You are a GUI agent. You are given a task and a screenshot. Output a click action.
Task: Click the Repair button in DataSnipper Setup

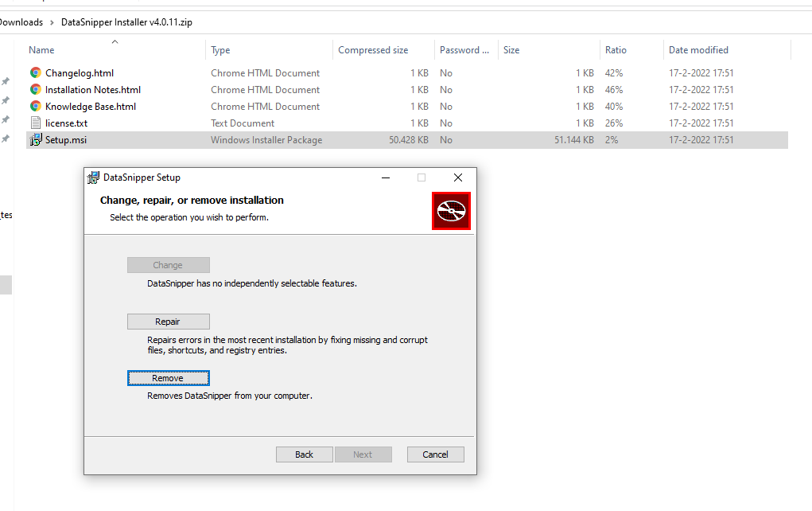click(x=169, y=322)
